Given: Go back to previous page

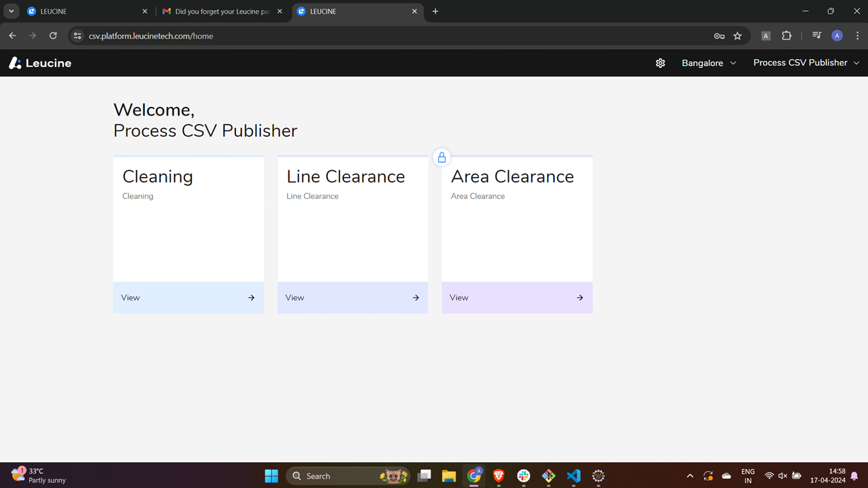Looking at the screenshot, I should coord(12,35).
